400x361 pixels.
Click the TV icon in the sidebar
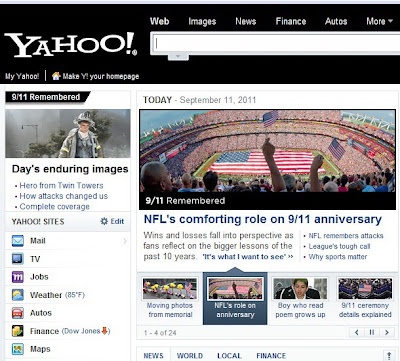coord(18,259)
